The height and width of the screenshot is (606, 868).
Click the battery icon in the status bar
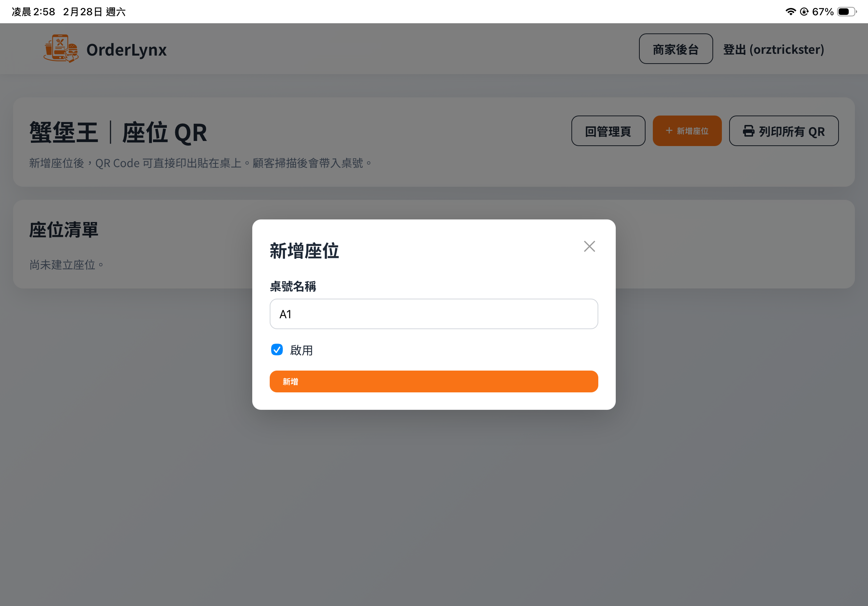847,12
